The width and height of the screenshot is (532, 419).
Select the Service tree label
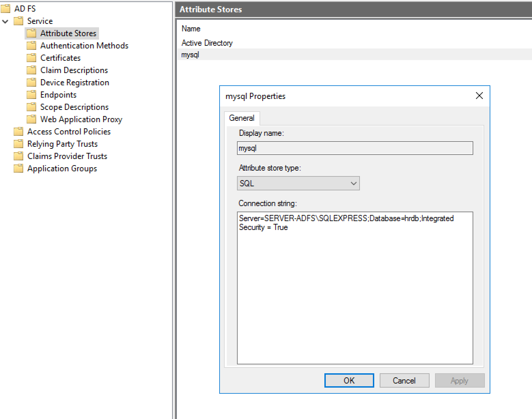40,21
